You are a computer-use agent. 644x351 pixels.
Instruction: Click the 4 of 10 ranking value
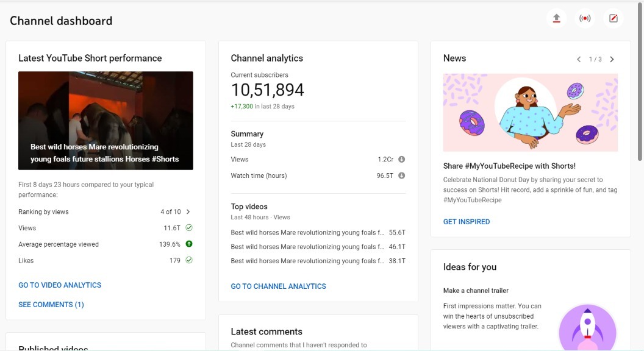[x=170, y=212]
